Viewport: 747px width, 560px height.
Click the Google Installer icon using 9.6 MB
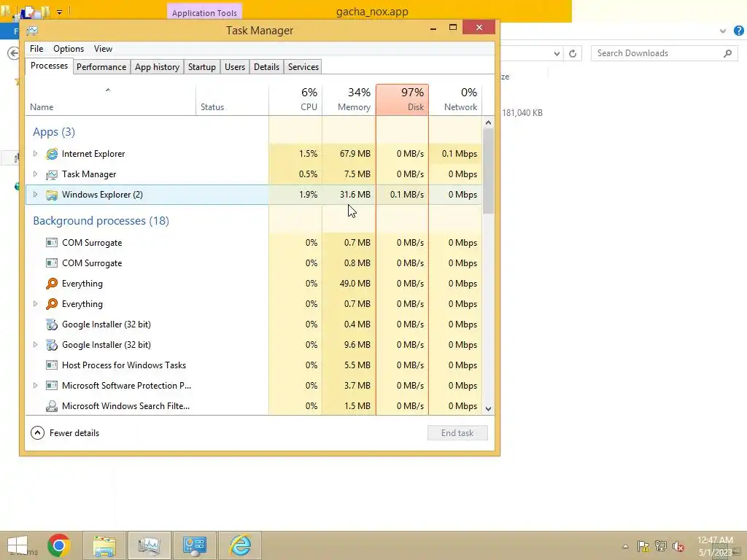(x=52, y=345)
